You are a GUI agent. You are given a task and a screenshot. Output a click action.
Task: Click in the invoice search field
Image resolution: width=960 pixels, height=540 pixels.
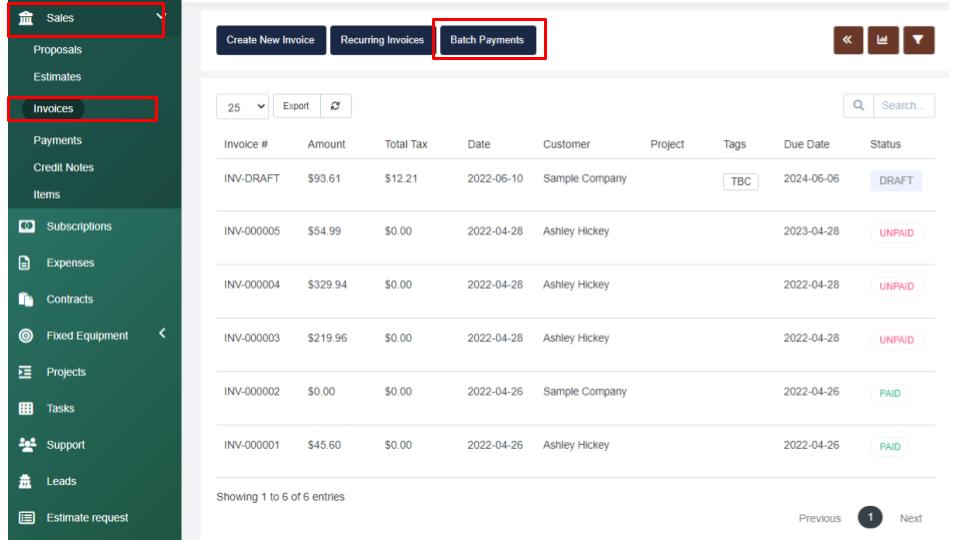click(904, 106)
